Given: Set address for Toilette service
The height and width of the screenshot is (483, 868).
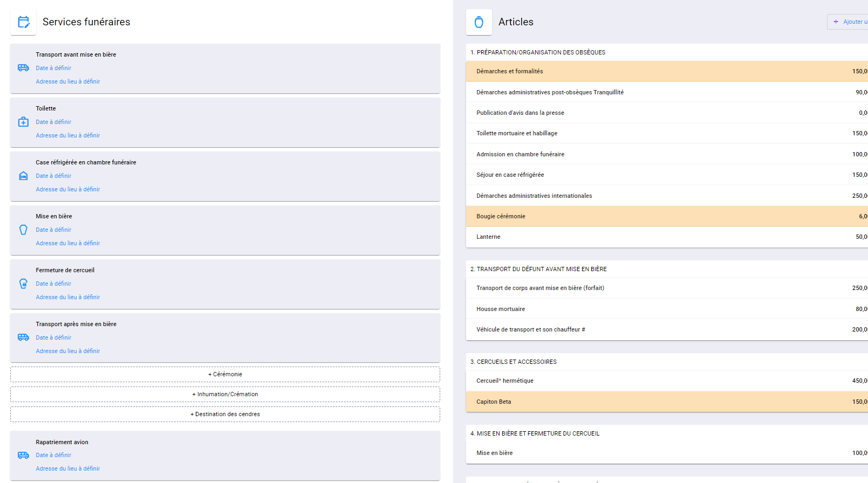Looking at the screenshot, I should tap(68, 135).
